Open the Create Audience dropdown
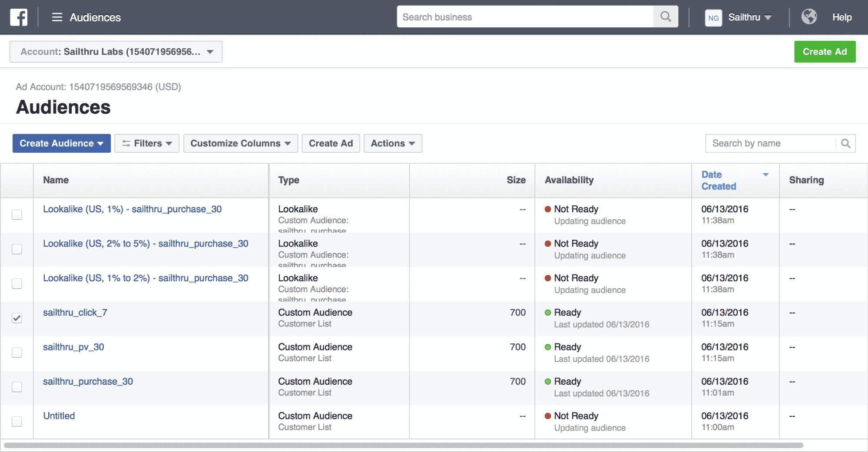Screen dimensions: 868x452 pyautogui.click(x=61, y=144)
